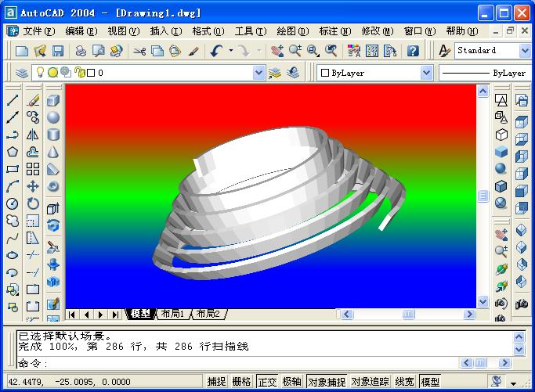Save the drawing with floppy icon

point(58,51)
